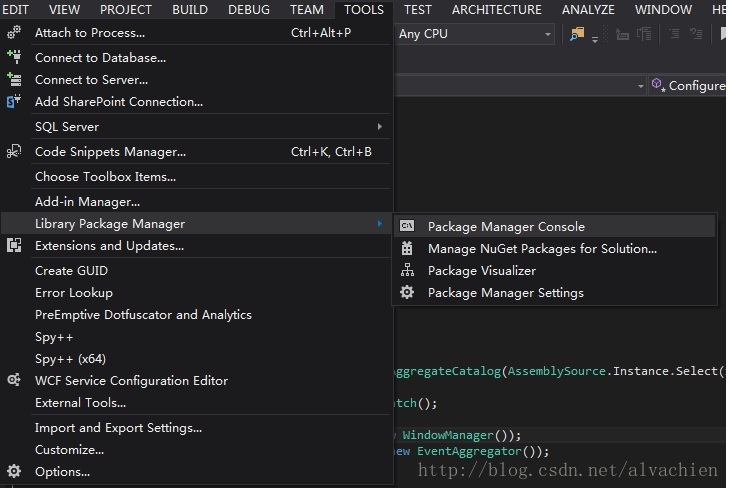729x490 pixels.
Task: Click the Package Manager Console icon
Action: coord(407,226)
